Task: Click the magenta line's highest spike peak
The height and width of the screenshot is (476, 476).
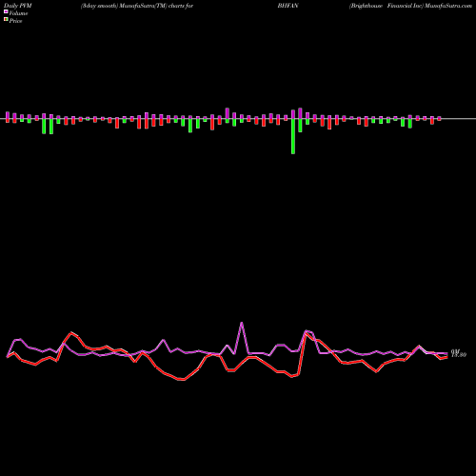Action: coord(242,323)
